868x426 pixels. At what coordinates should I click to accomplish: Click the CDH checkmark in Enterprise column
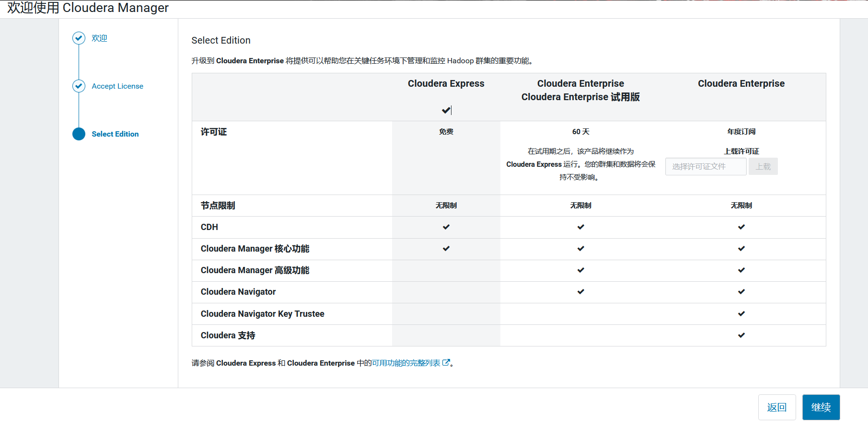coord(741,227)
